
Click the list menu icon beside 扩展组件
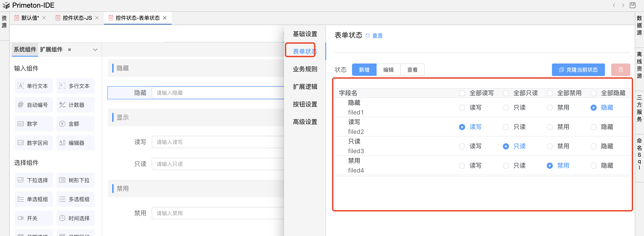(x=69, y=50)
